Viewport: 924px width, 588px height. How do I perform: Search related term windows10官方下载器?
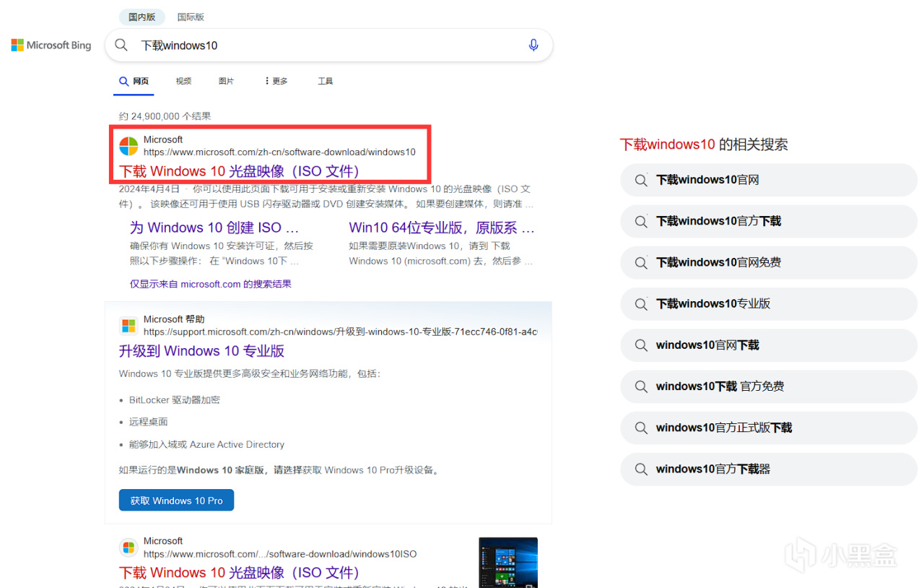pos(769,469)
